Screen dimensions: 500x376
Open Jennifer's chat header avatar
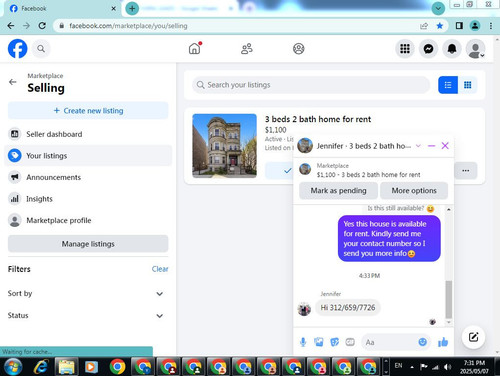[x=305, y=146]
